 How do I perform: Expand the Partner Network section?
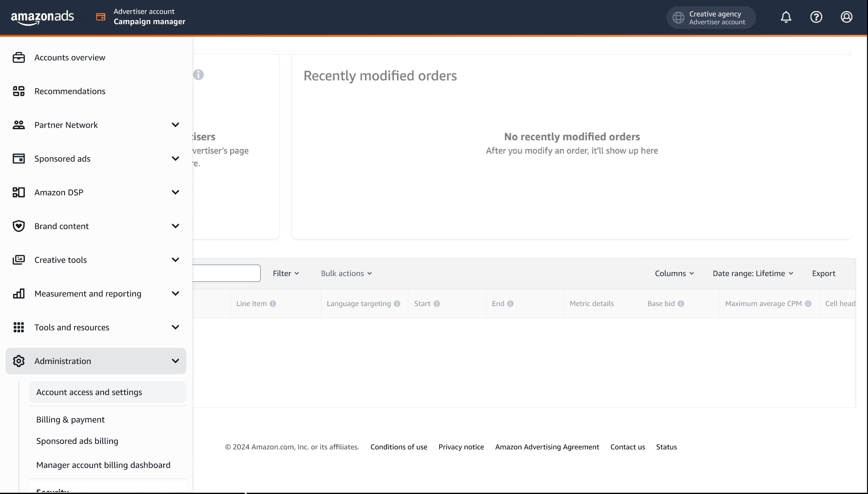(176, 124)
